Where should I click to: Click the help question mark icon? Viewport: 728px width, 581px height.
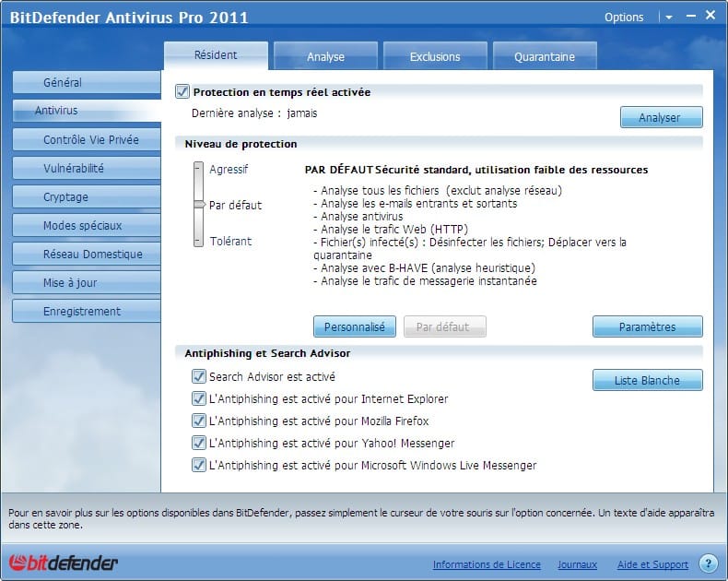coord(708,563)
